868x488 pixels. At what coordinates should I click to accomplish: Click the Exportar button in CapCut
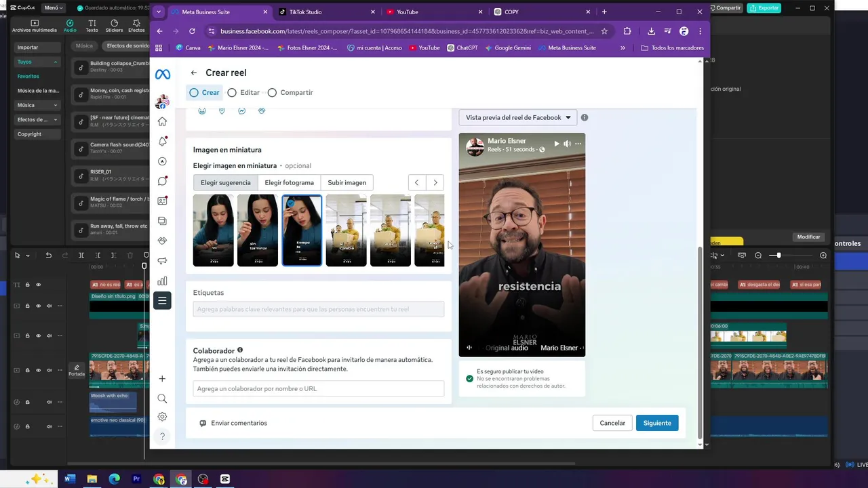[764, 8]
